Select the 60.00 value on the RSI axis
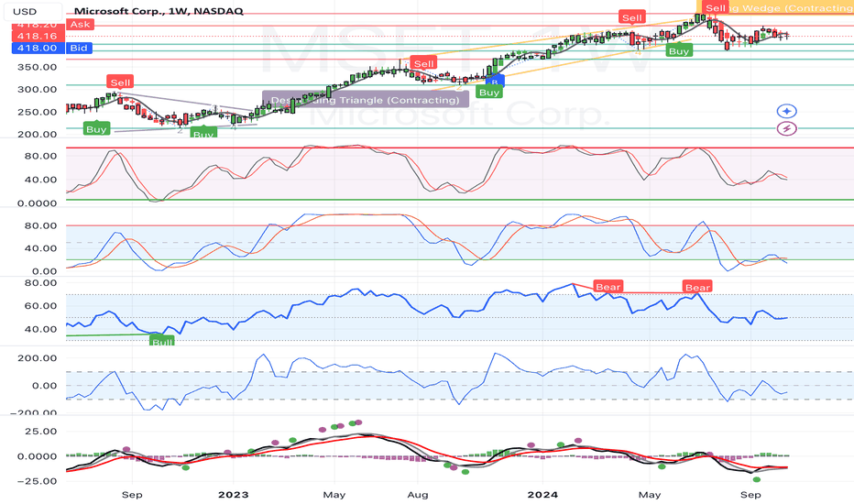The width and height of the screenshot is (854, 504). click(x=40, y=306)
